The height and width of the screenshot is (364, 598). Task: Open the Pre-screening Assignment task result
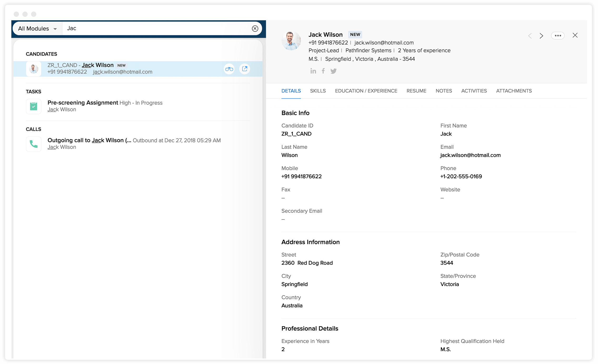click(83, 103)
